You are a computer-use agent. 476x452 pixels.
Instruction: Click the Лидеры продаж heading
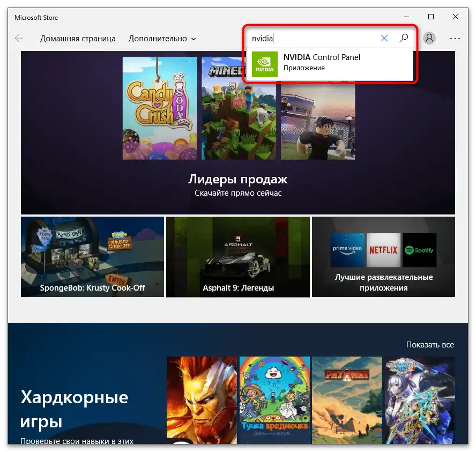pos(237,179)
